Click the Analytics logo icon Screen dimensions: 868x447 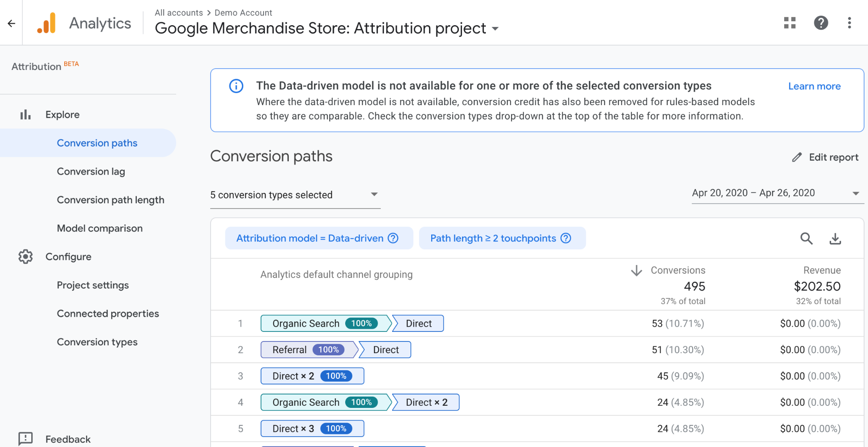click(x=46, y=23)
